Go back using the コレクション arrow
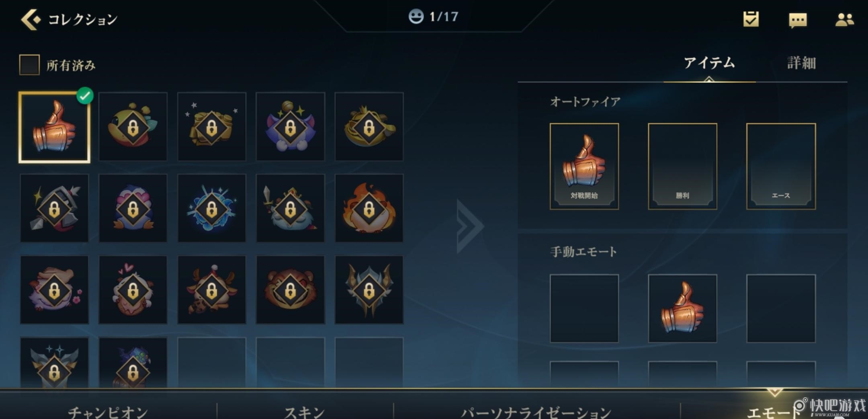868x419 pixels. 31,19
